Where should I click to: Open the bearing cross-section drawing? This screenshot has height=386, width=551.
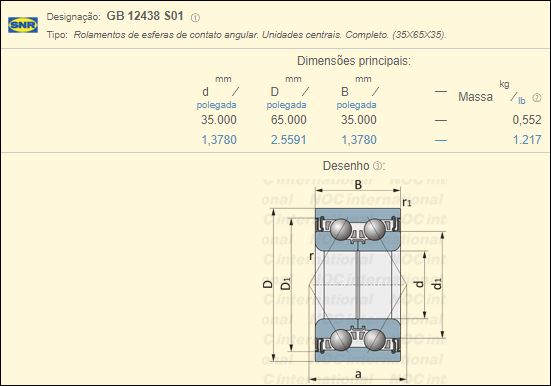coord(355,281)
